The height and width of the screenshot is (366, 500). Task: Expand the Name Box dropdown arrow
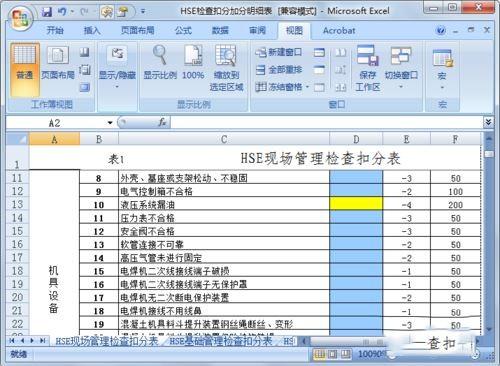[110, 123]
